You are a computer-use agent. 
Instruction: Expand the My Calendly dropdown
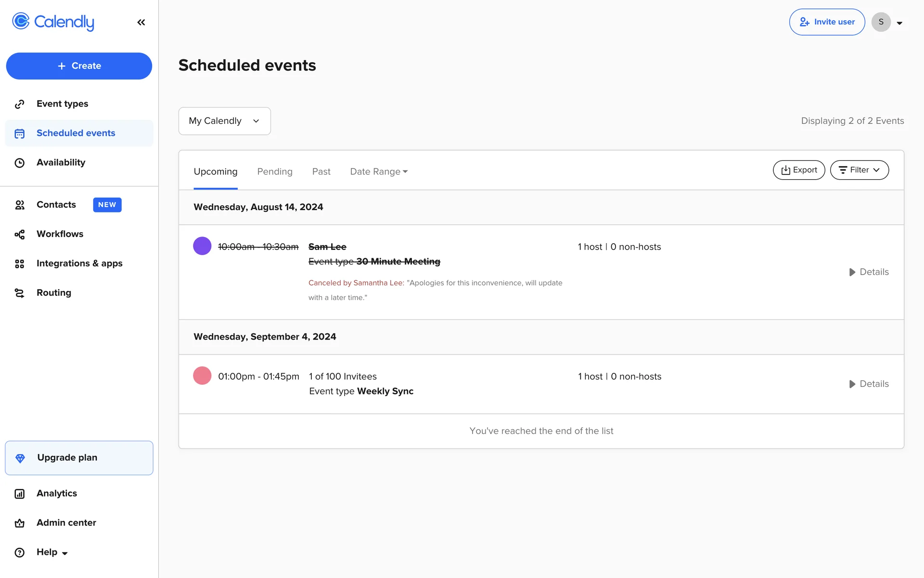(224, 121)
